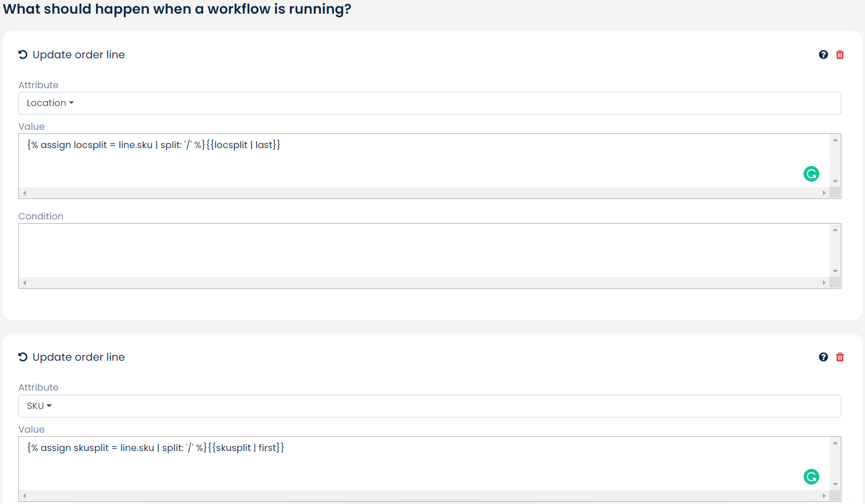The height and width of the screenshot is (504, 865).
Task: Click help icon on first Update order line
Action: pos(824,55)
